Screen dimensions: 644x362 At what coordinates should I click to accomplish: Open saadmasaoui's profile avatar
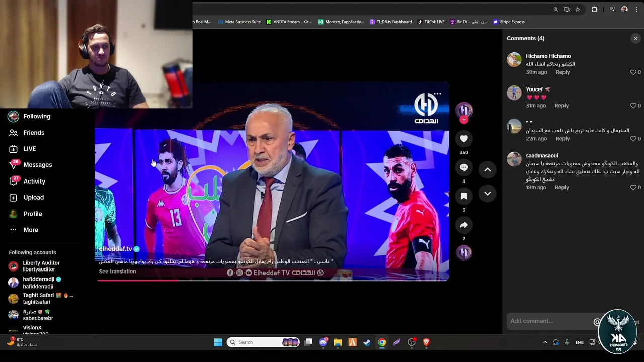(x=514, y=159)
